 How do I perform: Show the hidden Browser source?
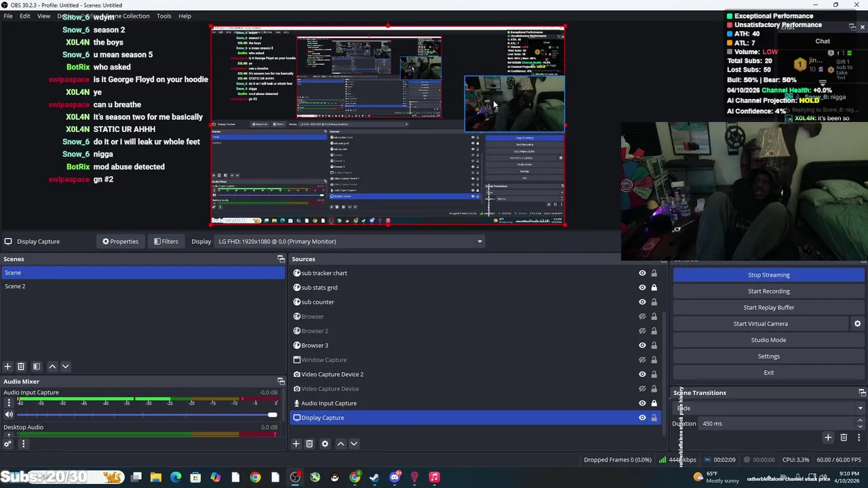(642, 317)
